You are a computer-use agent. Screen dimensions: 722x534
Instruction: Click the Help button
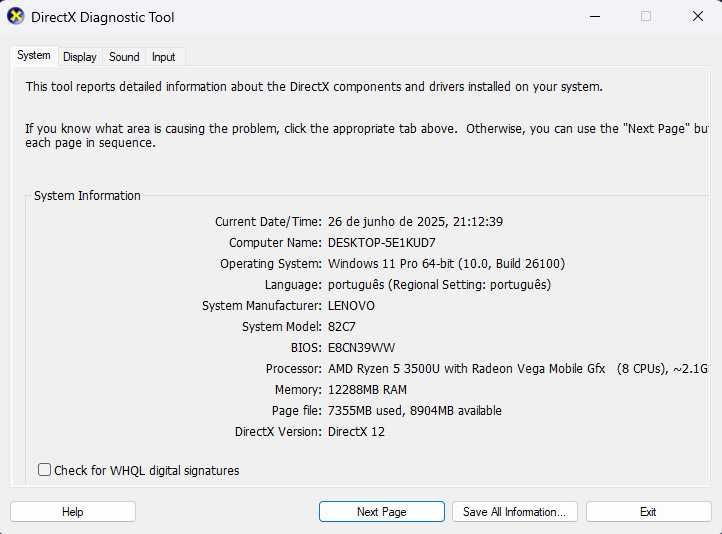point(73,512)
